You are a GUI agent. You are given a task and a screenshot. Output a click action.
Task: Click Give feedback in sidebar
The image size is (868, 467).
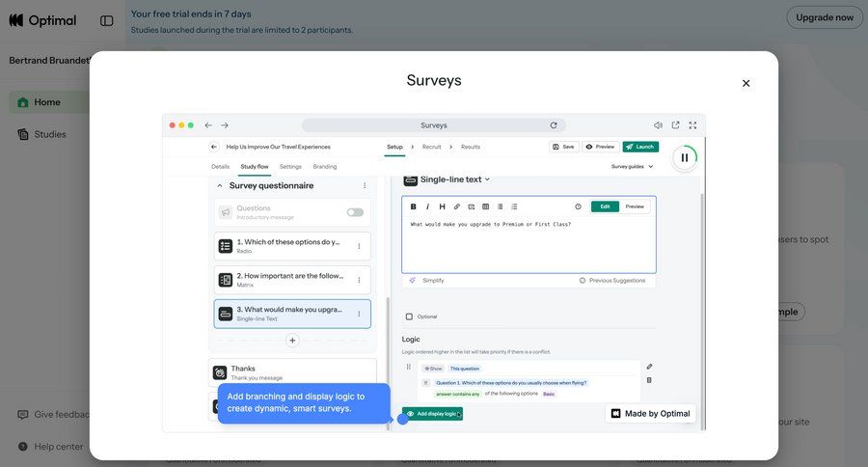tap(53, 414)
